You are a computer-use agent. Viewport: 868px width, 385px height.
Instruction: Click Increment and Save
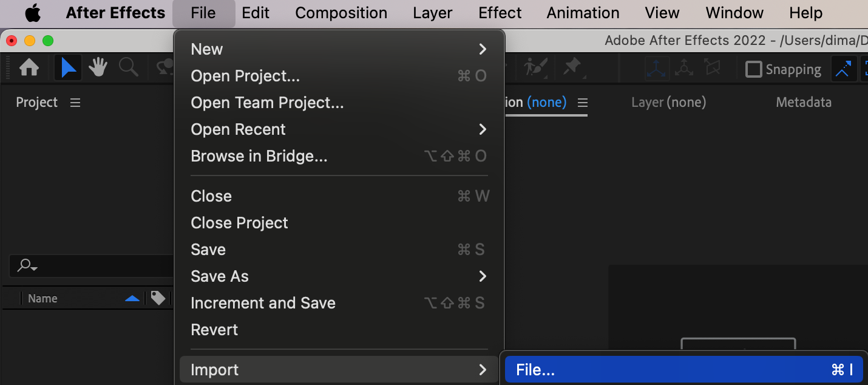(263, 303)
